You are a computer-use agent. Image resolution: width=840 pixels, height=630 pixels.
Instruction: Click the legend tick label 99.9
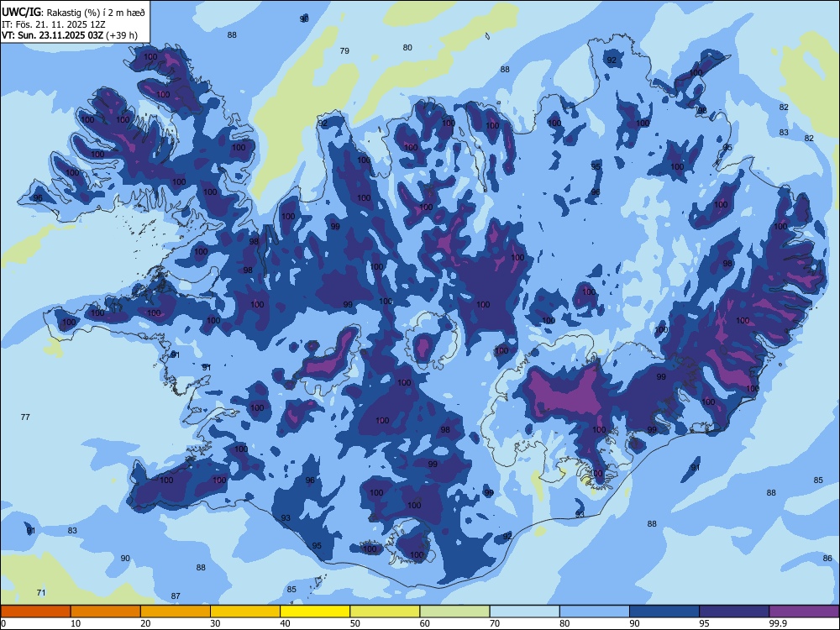point(779,623)
